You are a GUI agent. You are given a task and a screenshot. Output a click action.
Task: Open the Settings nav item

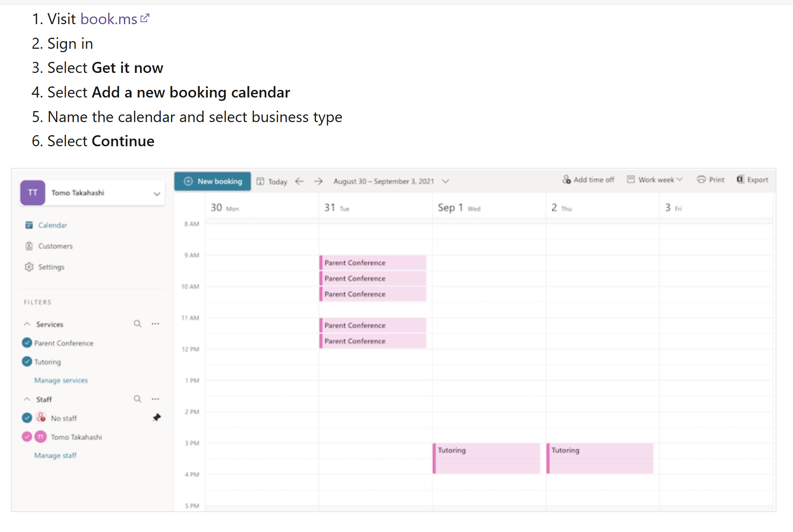coord(45,267)
